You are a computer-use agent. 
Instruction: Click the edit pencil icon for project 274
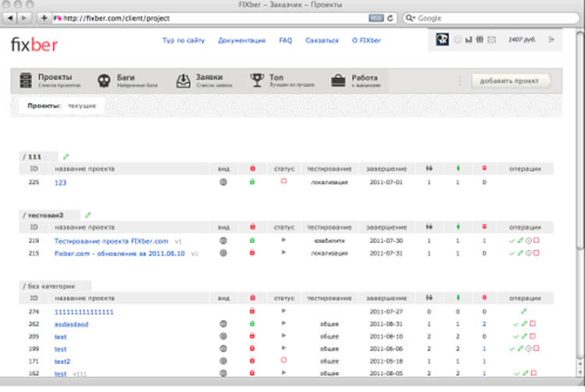523,312
